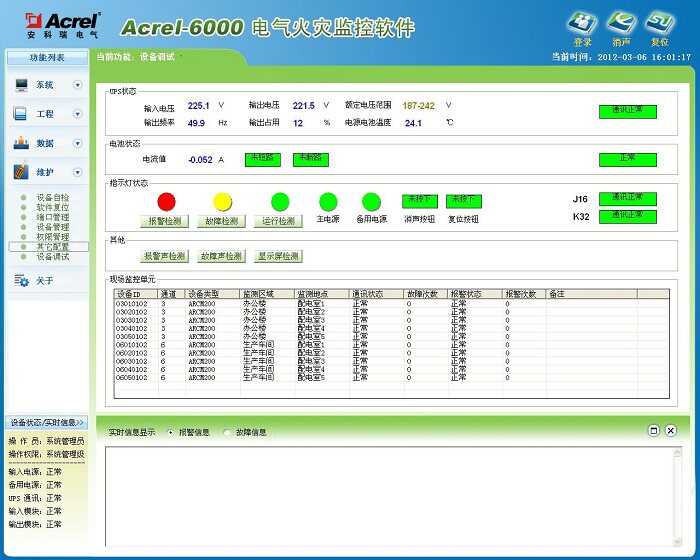Expand the 数据 menu arrow
Viewport: 700px width, 560px height.
(x=78, y=143)
